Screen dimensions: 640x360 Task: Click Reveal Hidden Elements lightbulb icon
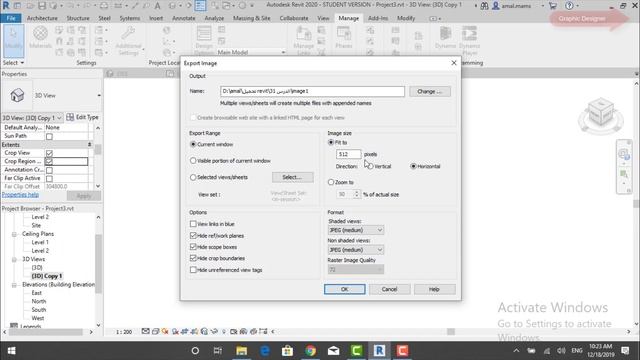(x=224, y=331)
